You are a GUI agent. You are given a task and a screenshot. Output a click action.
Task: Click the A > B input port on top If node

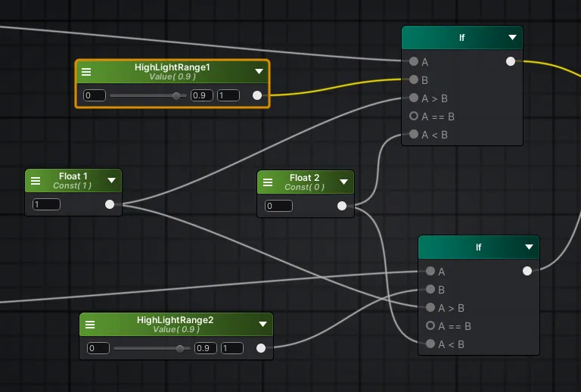pos(414,98)
